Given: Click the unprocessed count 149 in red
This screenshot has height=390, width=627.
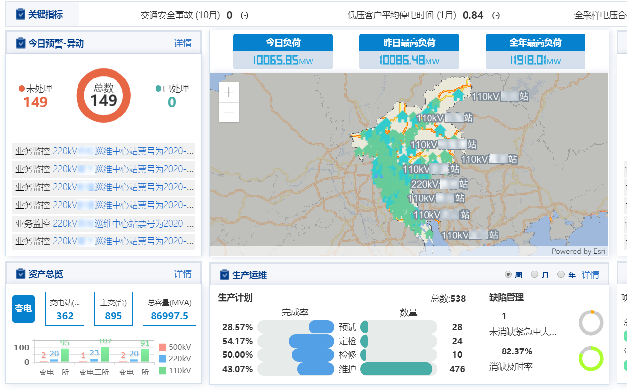Looking at the screenshot, I should pyautogui.click(x=35, y=102).
